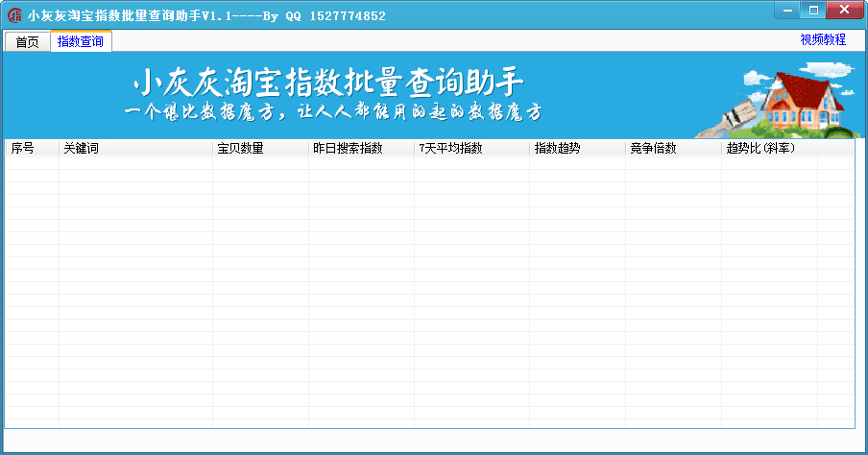Click the blank header area after 趋势比(斜率)

click(x=836, y=149)
